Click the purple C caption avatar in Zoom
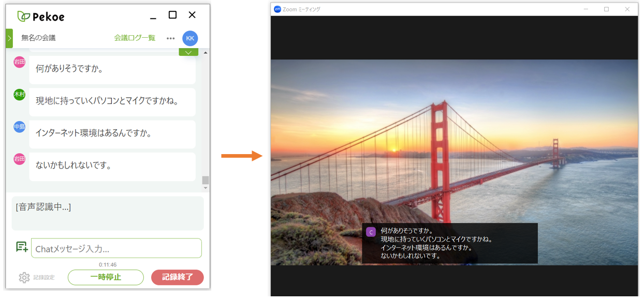 371,232
